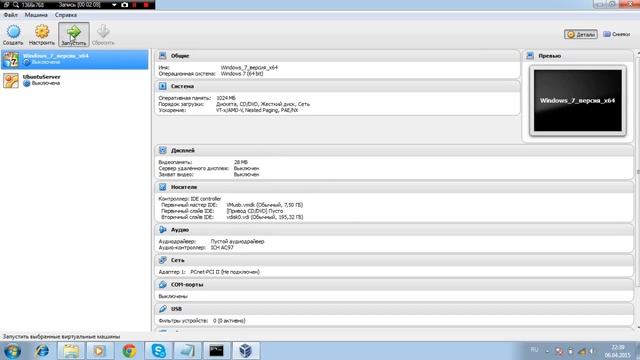Open Google Chrome from the taskbar

[x=129, y=351]
